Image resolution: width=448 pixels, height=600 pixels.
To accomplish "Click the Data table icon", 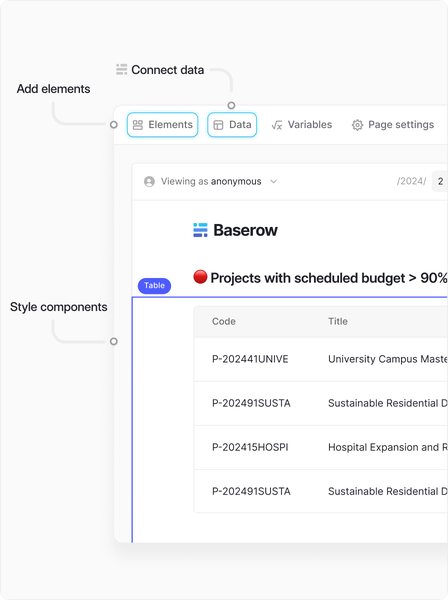I will tap(218, 125).
